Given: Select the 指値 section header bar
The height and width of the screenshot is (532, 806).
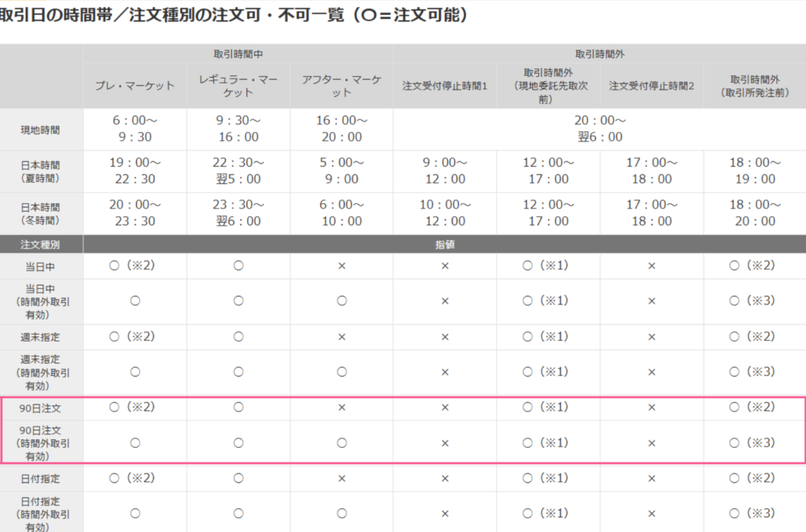Looking at the screenshot, I should click(445, 245).
